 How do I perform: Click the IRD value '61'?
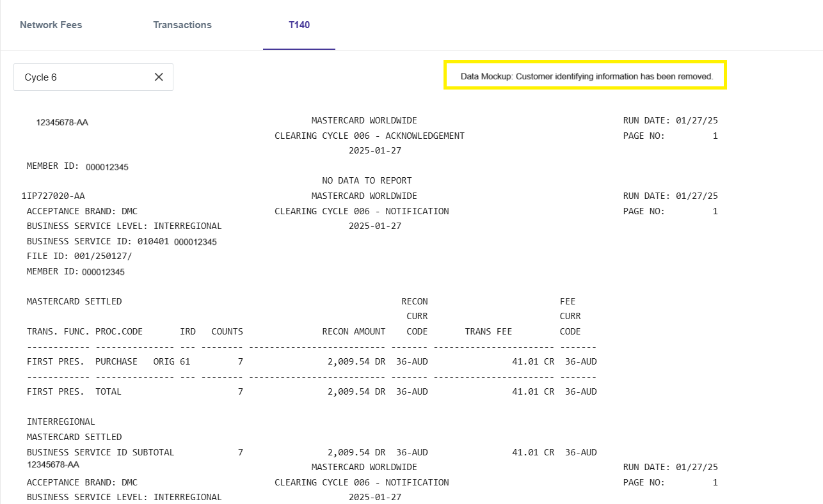tap(185, 361)
